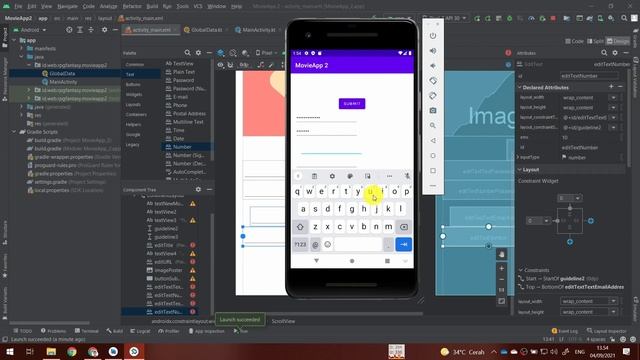Select the Buttons palette category
The height and width of the screenshot is (360, 640).
(133, 84)
